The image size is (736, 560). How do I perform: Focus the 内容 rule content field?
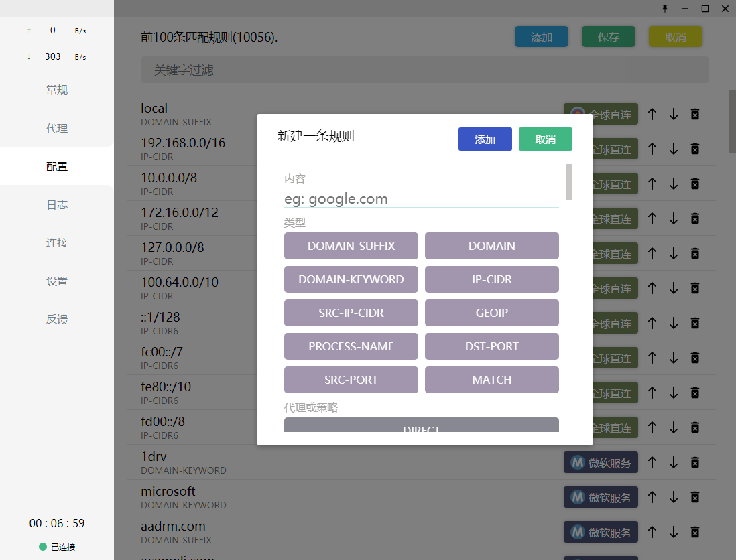pyautogui.click(x=421, y=199)
